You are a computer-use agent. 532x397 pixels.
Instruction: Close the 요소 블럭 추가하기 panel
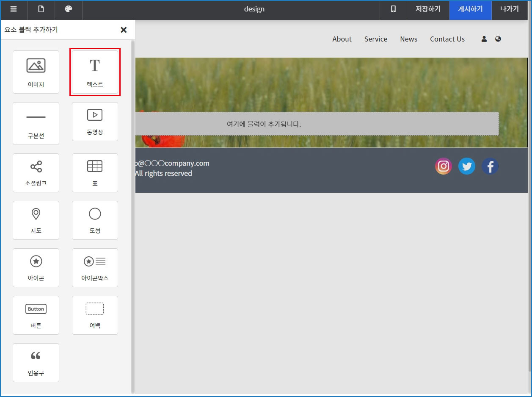pos(124,30)
